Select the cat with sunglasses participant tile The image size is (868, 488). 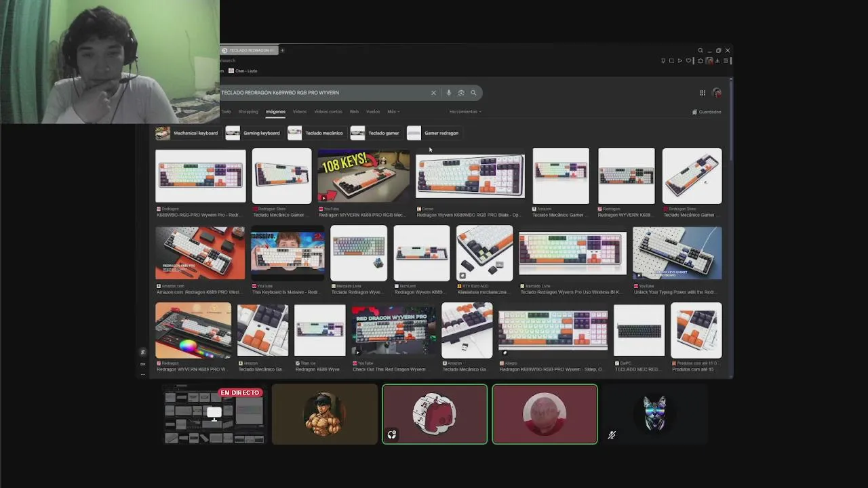(x=655, y=415)
